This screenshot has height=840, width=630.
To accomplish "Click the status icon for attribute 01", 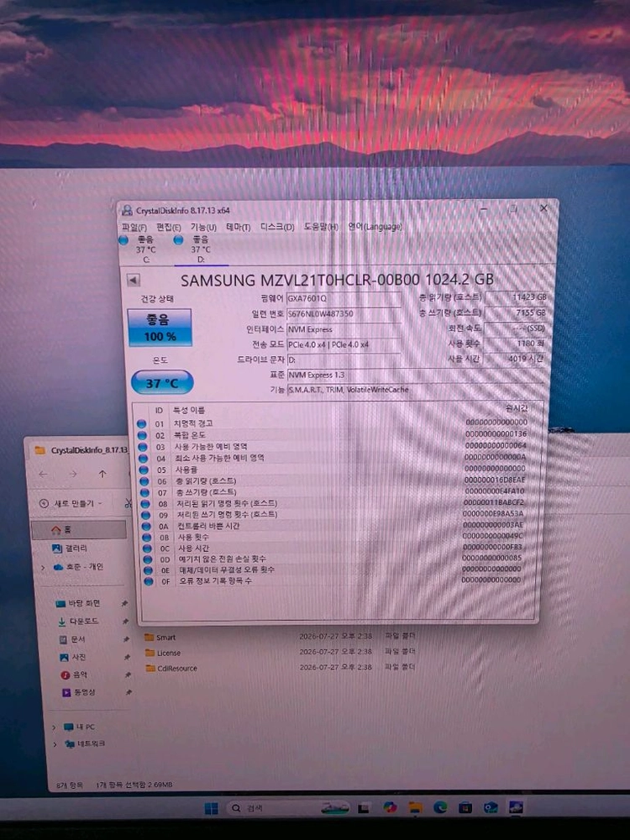I will 141,423.
